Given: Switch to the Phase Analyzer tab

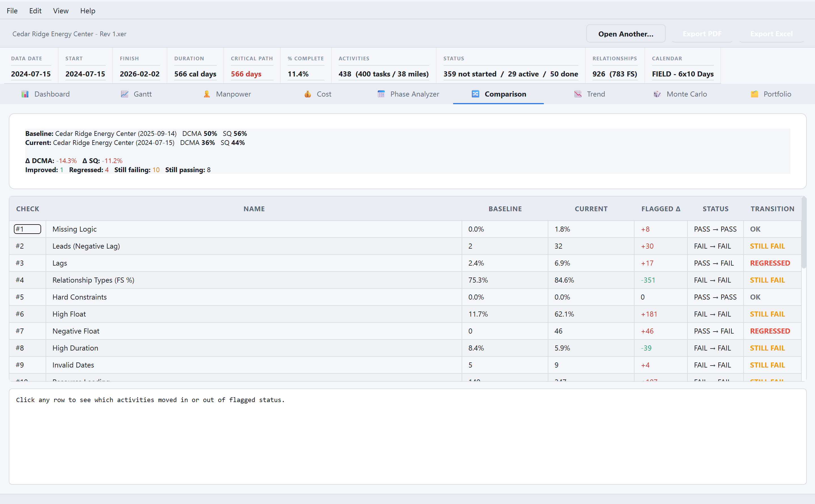Looking at the screenshot, I should coord(408,94).
